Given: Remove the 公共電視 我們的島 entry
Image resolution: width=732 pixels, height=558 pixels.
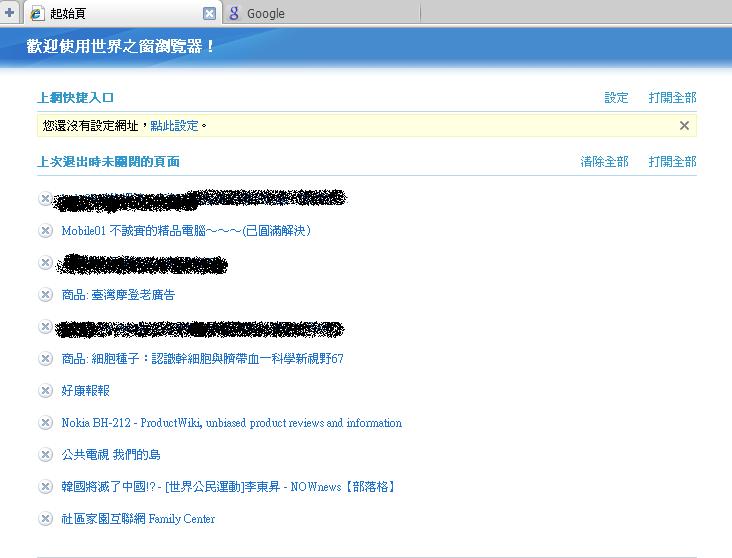Looking at the screenshot, I should coord(45,454).
